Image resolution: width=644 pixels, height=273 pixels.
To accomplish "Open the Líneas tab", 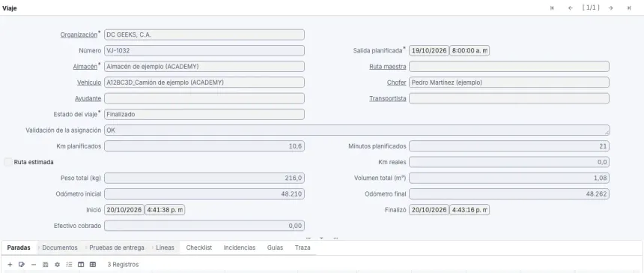I will [165, 247].
